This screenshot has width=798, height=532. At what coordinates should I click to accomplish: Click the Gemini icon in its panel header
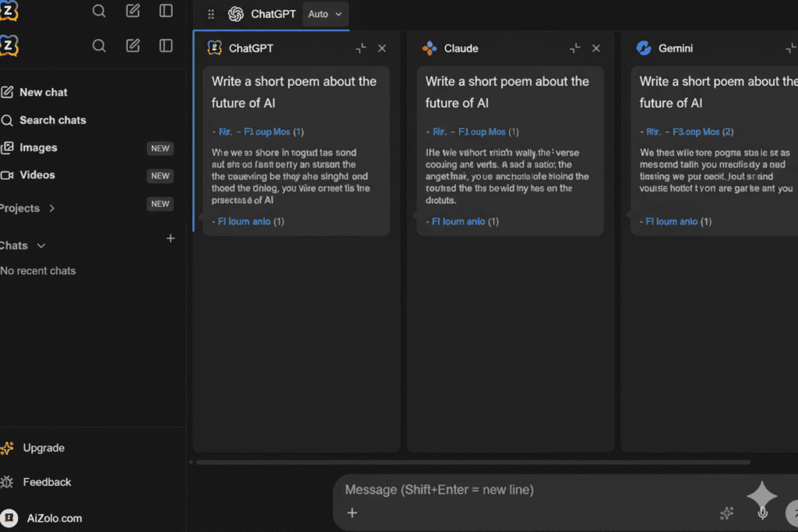tap(644, 48)
